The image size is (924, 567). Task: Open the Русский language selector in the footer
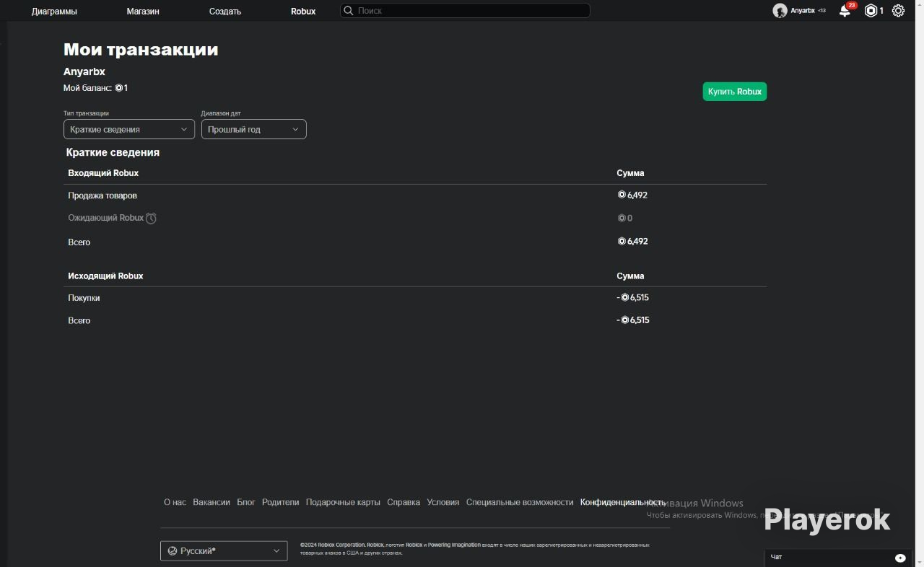pos(224,551)
